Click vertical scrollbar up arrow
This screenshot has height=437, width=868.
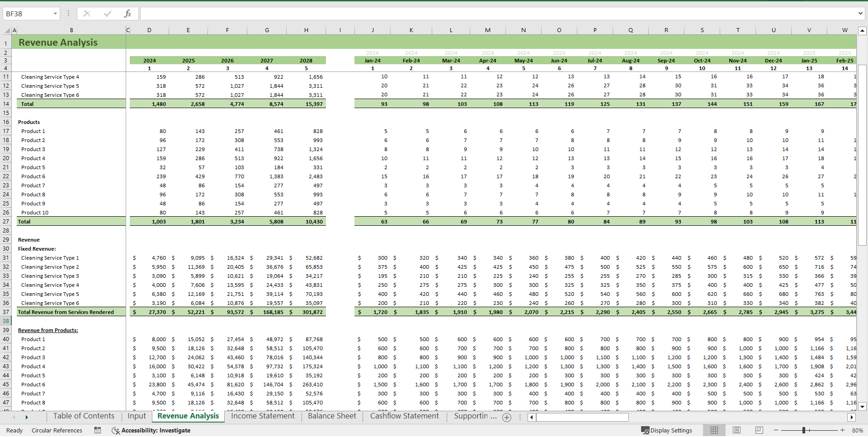(x=862, y=31)
